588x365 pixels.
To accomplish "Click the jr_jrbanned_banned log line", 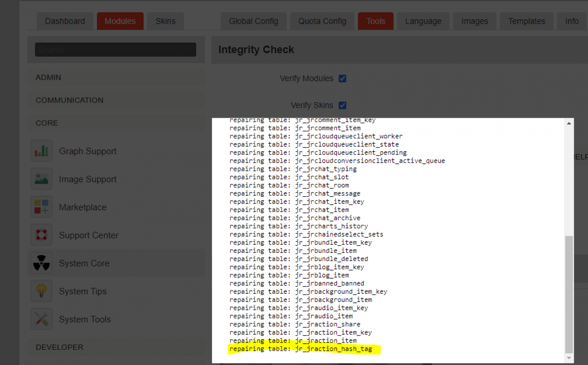I will point(297,284).
